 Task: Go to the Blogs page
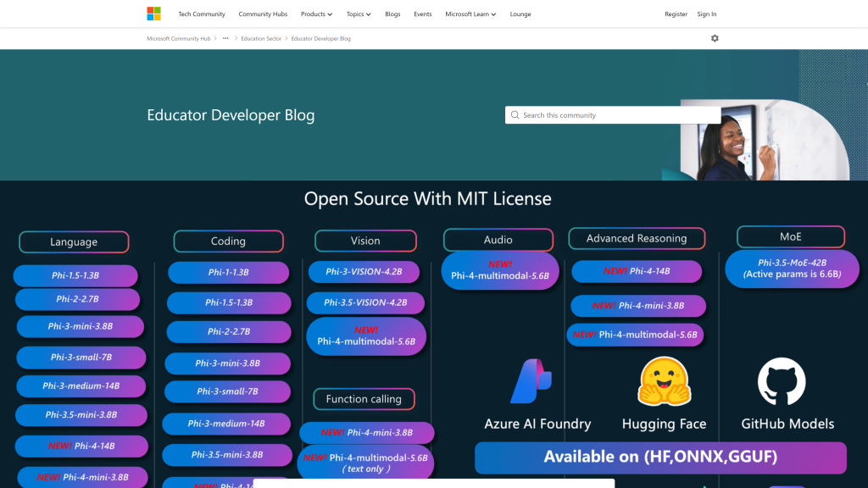click(392, 14)
